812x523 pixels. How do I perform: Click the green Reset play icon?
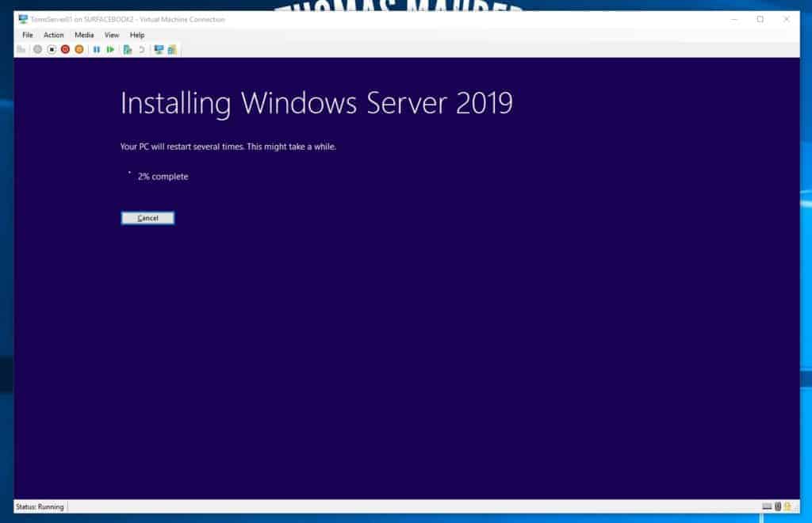click(110, 50)
